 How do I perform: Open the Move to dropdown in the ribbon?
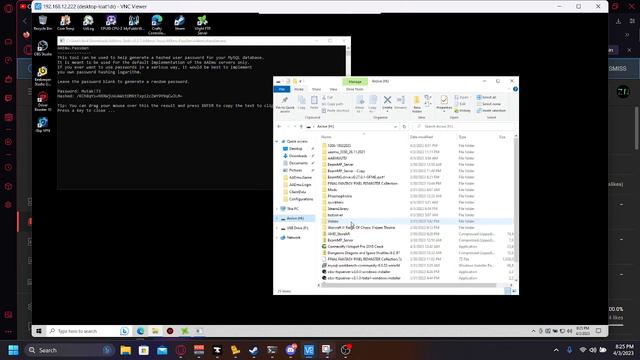point(360,104)
